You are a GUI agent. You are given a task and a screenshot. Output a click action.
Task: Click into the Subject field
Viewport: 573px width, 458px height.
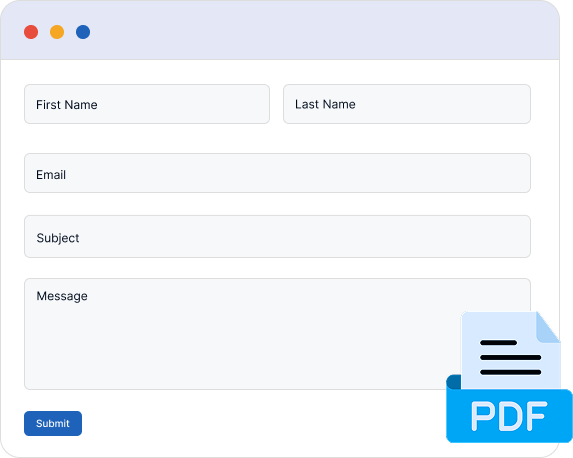point(277,236)
